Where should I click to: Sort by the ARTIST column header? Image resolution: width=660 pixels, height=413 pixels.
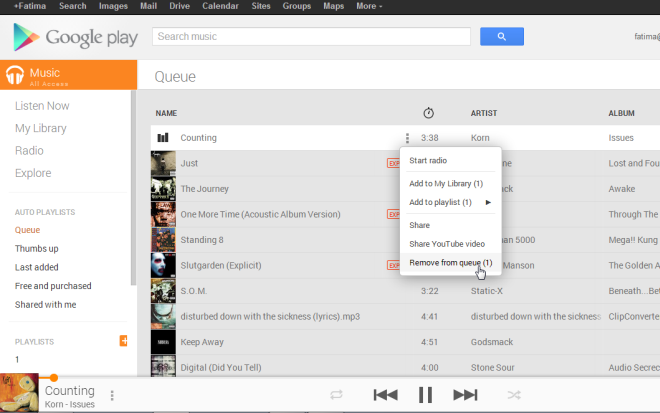coord(484,113)
